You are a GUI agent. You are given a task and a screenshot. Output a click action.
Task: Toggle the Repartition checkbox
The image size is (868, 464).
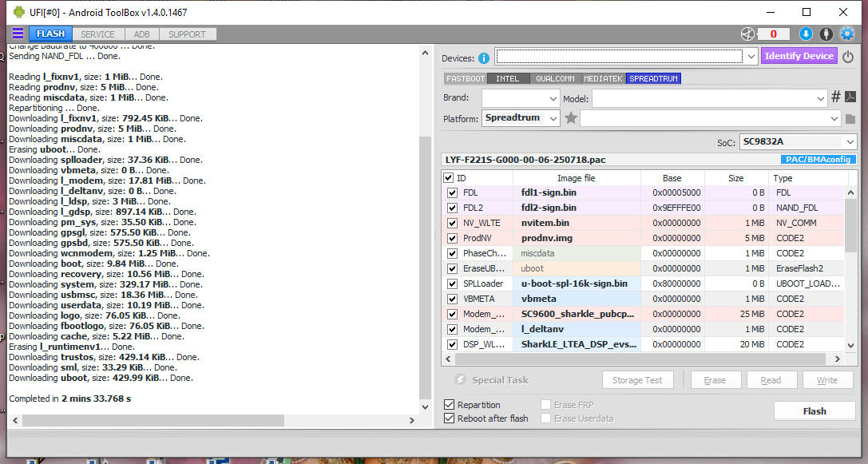(x=450, y=405)
